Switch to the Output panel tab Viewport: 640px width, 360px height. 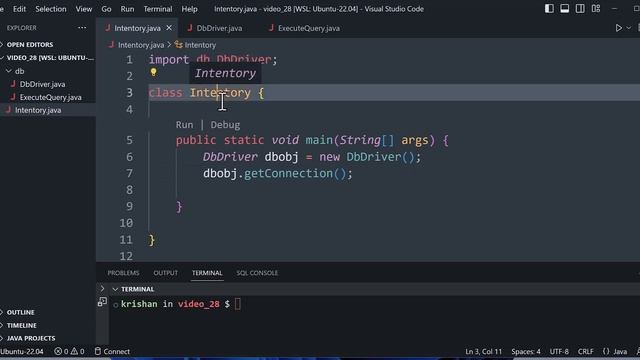(x=165, y=273)
